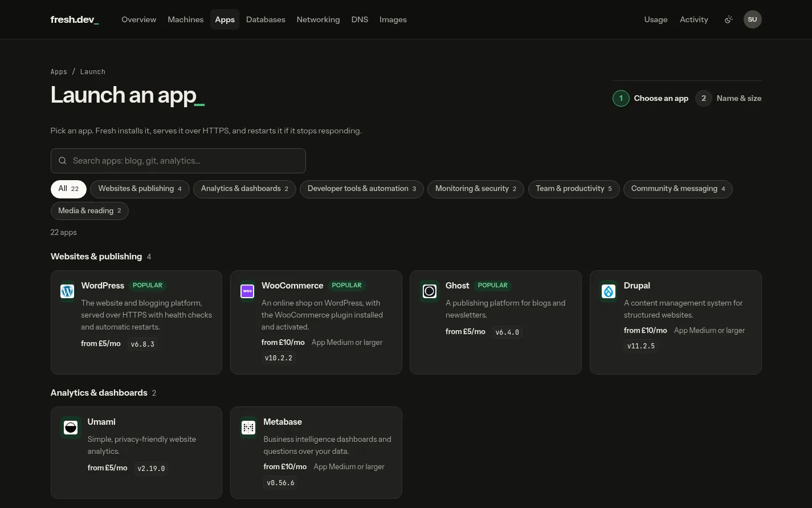Image resolution: width=812 pixels, height=508 pixels.
Task: Filter by Analytics & dashboards chip
Action: point(244,189)
